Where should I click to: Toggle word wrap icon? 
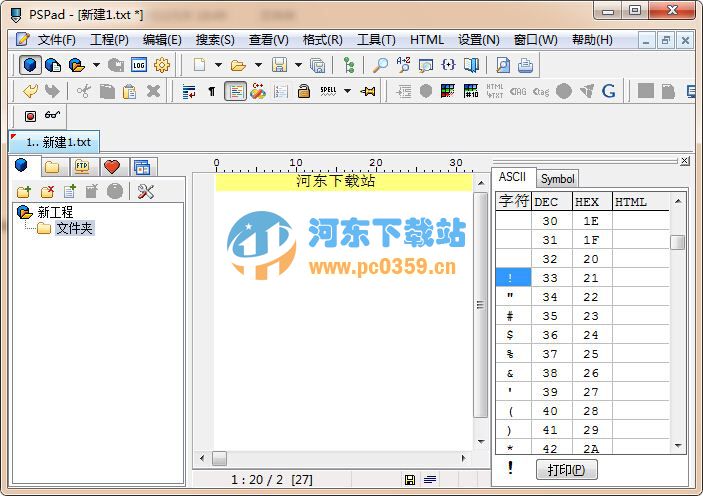[x=189, y=91]
